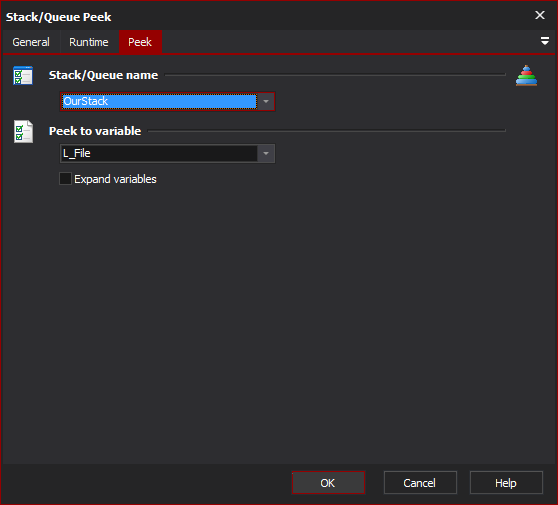
Task: Click the Cancel button
Action: point(420,483)
